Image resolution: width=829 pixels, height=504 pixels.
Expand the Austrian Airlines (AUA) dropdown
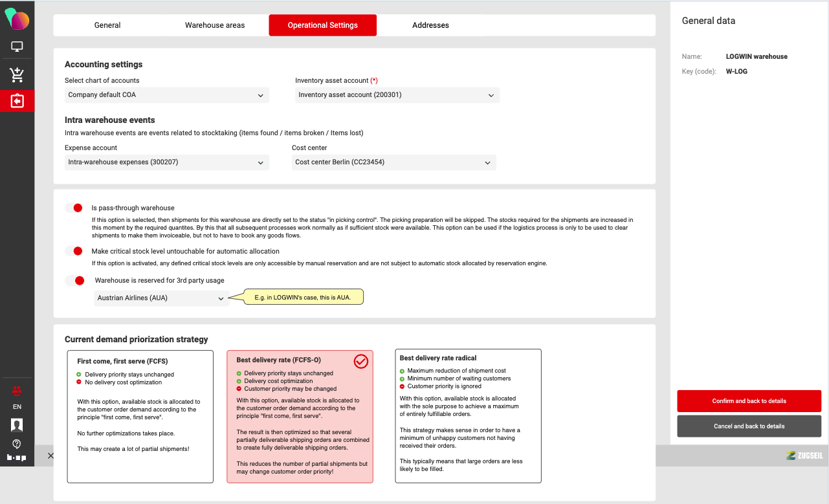tap(161, 298)
